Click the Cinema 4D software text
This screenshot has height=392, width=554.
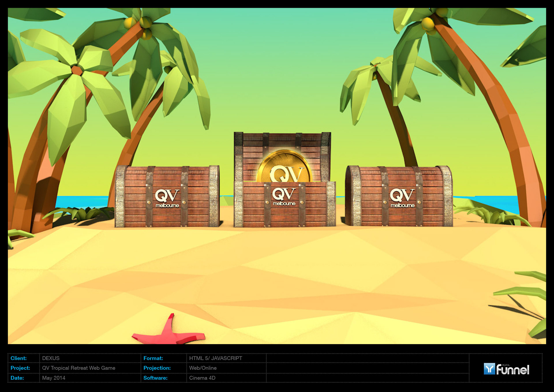point(202,378)
